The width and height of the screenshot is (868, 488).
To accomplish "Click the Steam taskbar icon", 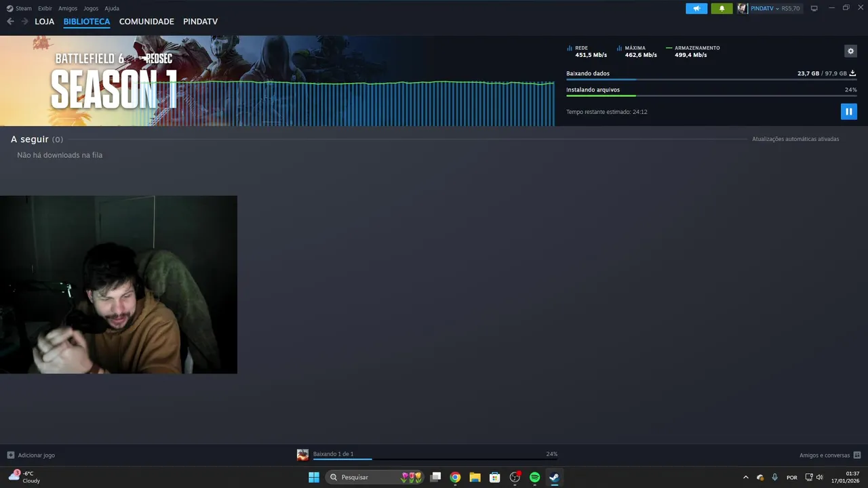I will [x=554, y=477].
